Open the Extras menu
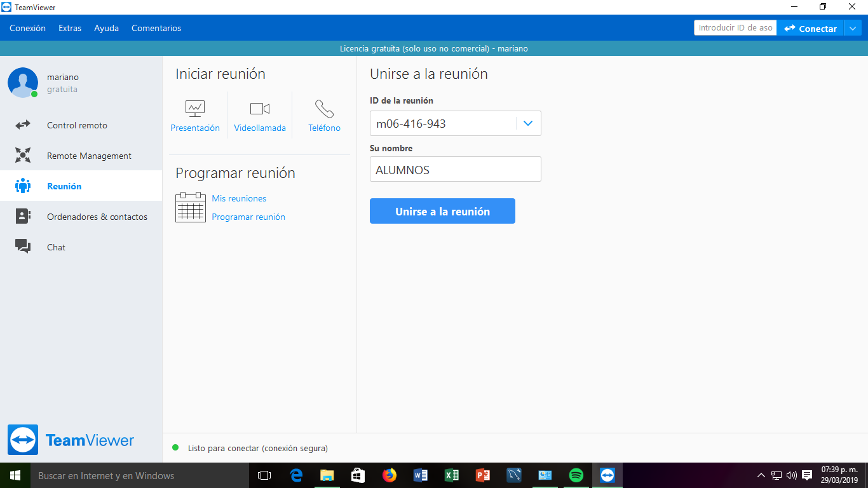The height and width of the screenshot is (488, 868). [x=70, y=28]
